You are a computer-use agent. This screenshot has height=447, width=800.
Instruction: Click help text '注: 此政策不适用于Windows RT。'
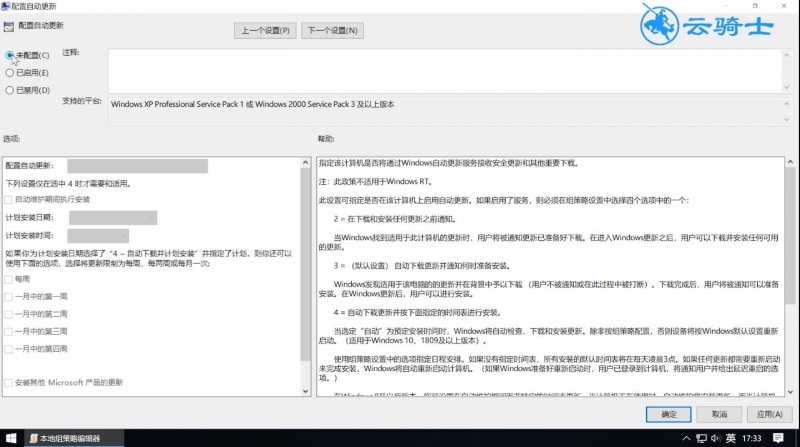[x=376, y=182]
